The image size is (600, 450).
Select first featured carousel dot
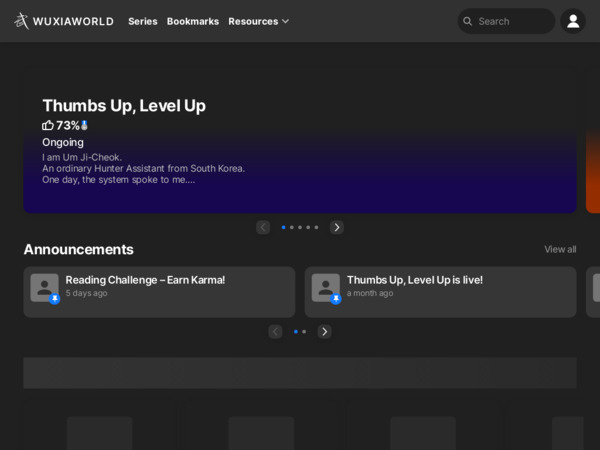coord(284,227)
